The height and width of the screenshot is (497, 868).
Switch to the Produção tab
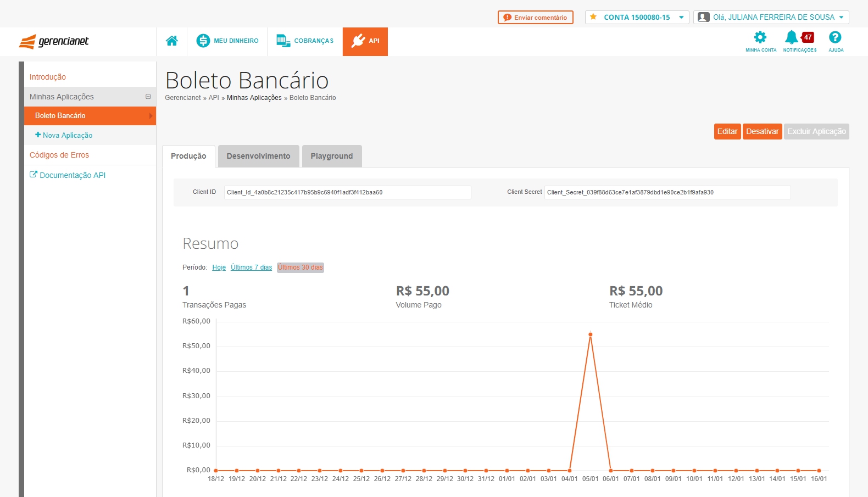pos(188,156)
